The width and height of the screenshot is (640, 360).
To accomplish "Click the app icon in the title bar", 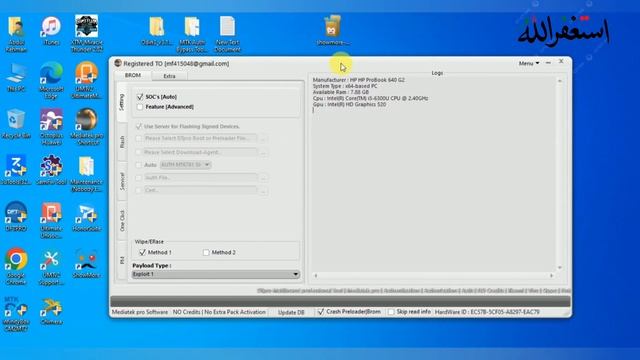I will click(x=118, y=63).
